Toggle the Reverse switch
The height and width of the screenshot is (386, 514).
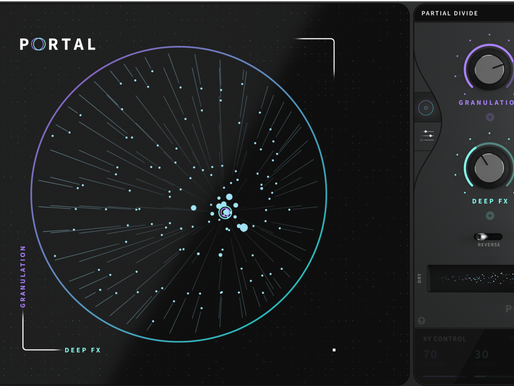pyautogui.click(x=488, y=237)
